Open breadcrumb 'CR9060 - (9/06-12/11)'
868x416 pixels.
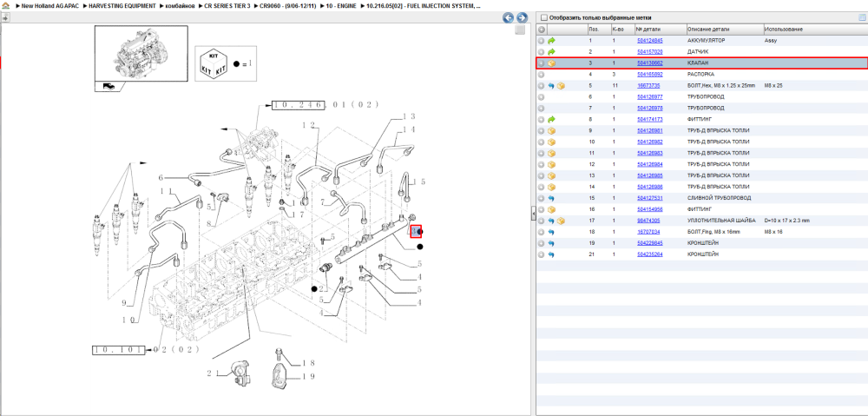[288, 5]
